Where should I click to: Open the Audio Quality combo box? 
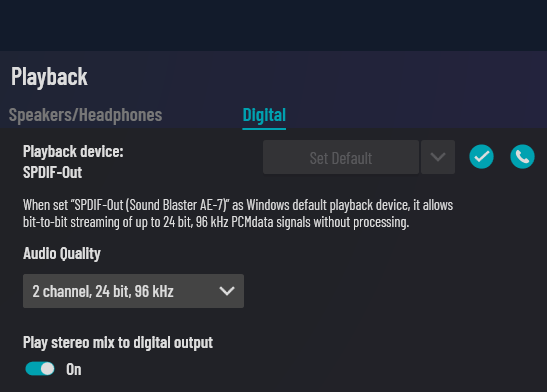(x=133, y=291)
